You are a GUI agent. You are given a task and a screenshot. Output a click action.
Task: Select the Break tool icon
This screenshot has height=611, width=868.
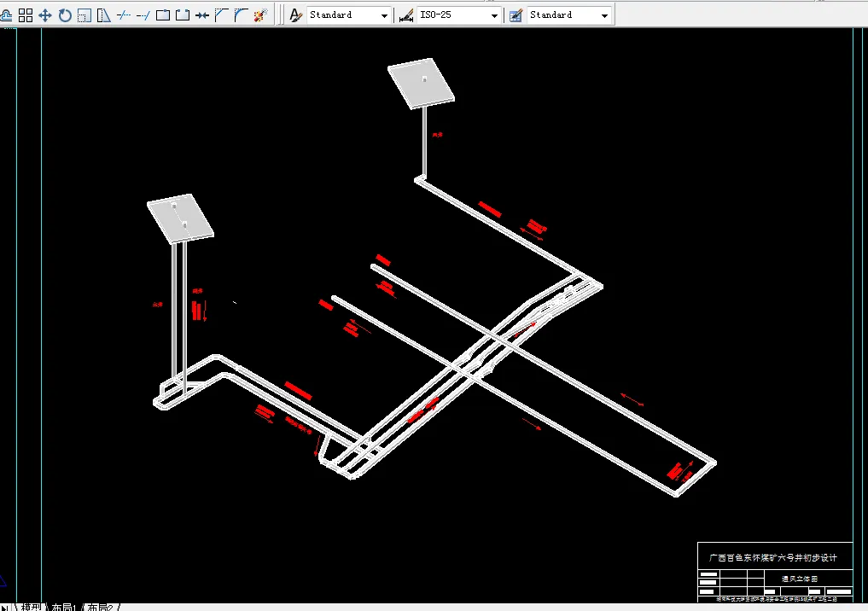coord(182,15)
